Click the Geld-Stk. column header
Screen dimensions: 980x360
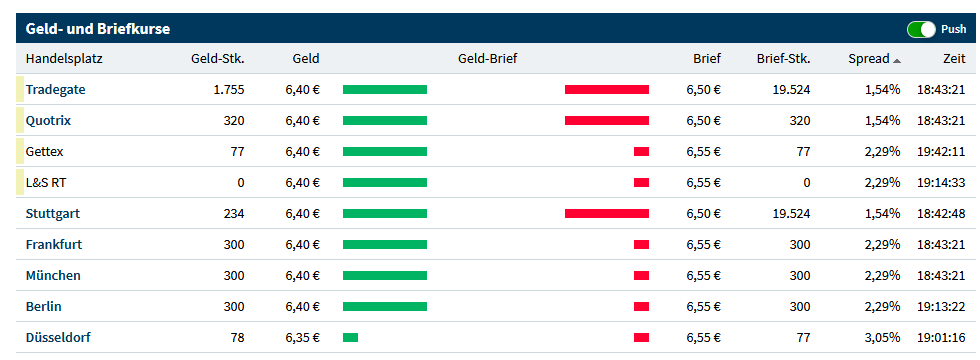218,59
